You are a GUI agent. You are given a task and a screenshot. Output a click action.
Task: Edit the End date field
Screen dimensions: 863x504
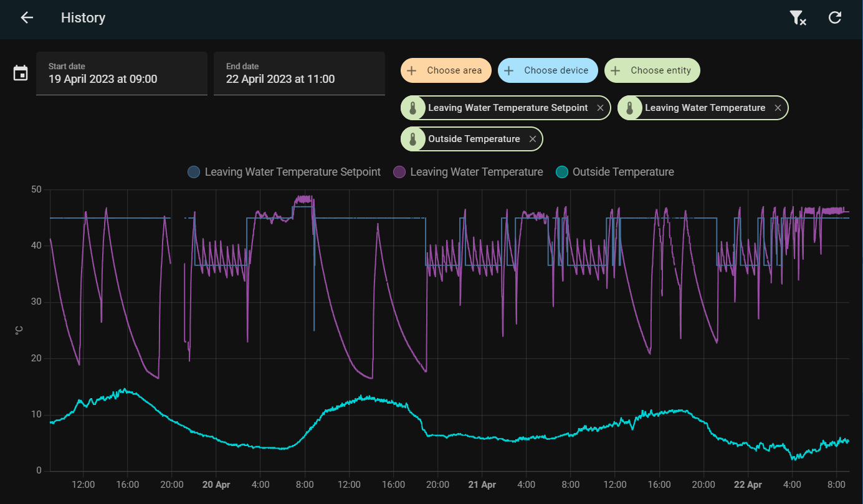299,74
